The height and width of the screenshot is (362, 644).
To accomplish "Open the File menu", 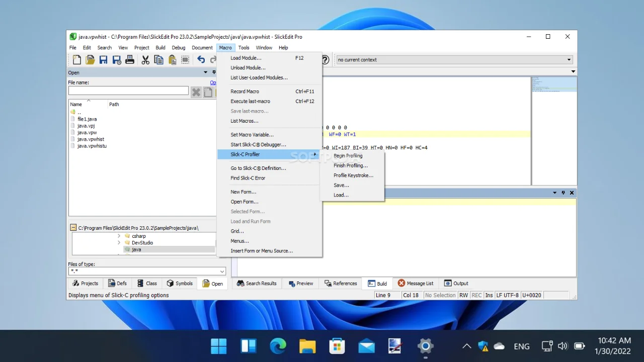I will click(73, 48).
